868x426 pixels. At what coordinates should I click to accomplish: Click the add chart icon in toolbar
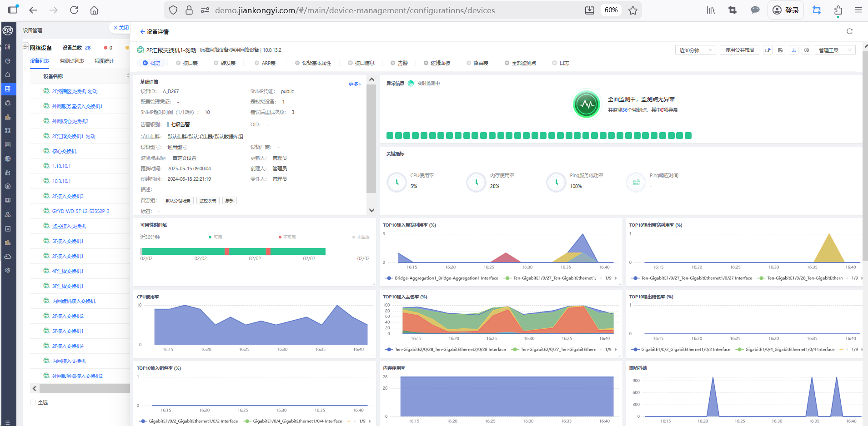pyautogui.click(x=768, y=50)
